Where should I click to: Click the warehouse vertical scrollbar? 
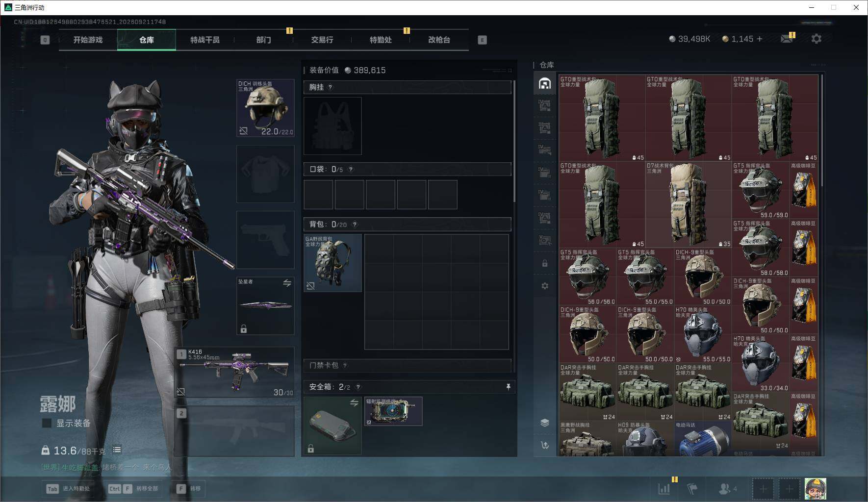point(822,131)
